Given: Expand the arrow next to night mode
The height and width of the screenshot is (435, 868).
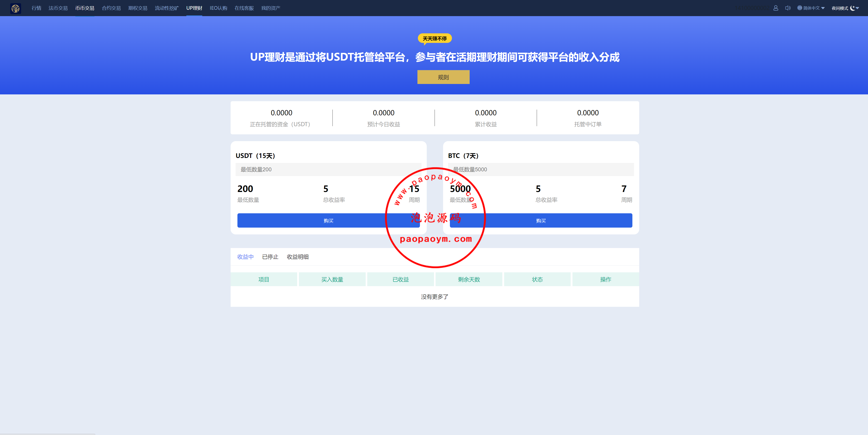Looking at the screenshot, I should tap(858, 8).
